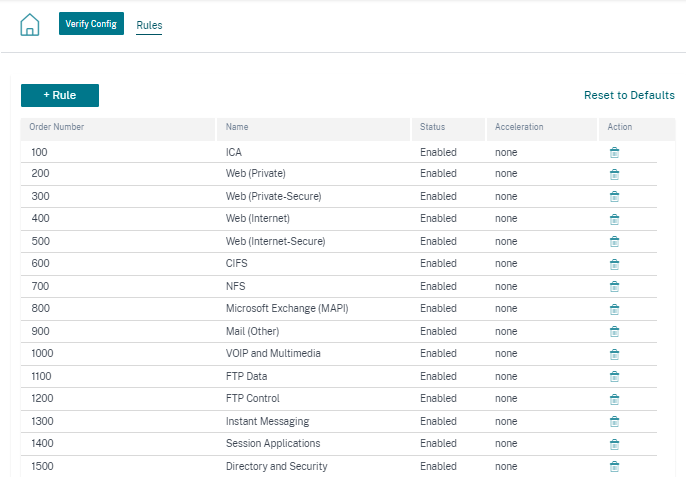The height and width of the screenshot is (477, 686).
Task: Open the Web (Internet) rule name
Action: click(258, 218)
